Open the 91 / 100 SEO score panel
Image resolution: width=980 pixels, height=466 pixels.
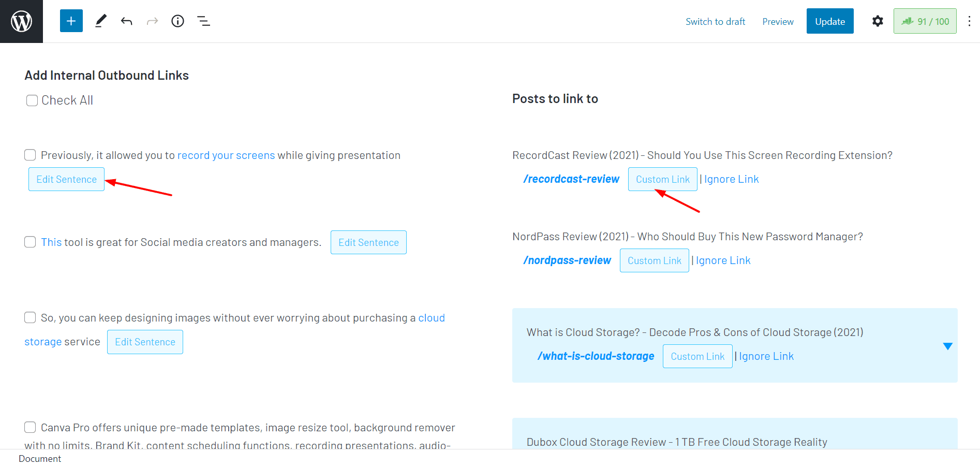(x=925, y=21)
